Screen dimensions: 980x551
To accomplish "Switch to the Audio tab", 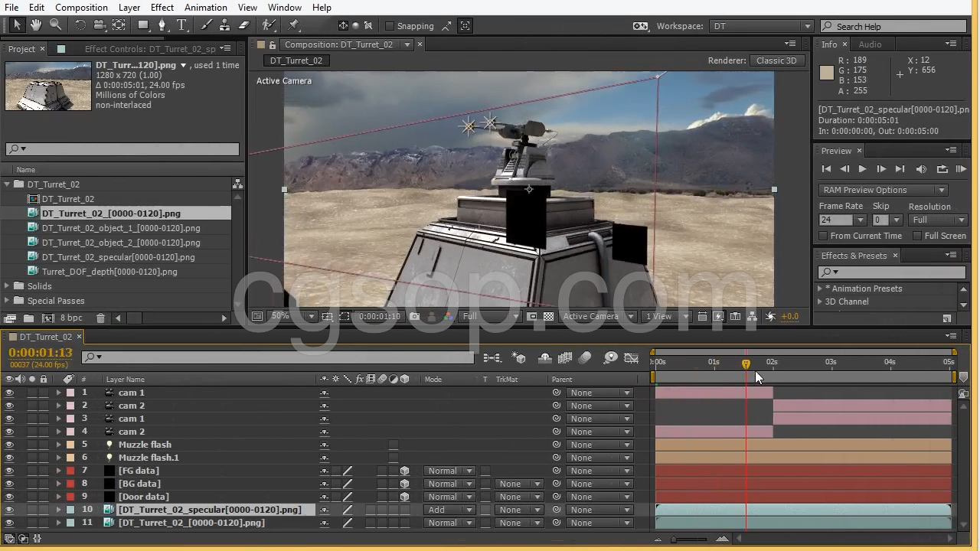I will click(x=870, y=44).
